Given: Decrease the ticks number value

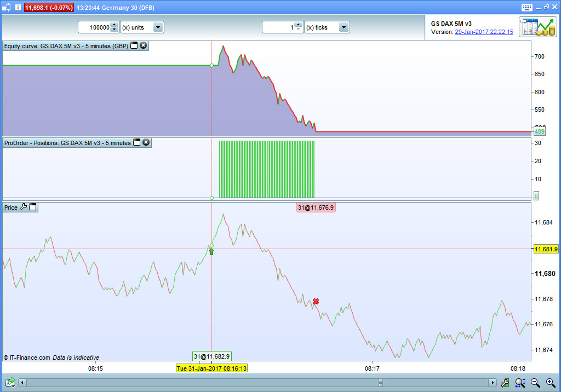Looking at the screenshot, I should tap(299, 30).
